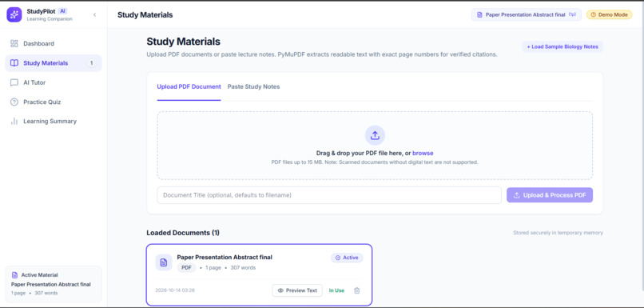This screenshot has height=308, width=644.
Task: Open AI Tutor from the sidebar
Action: click(54, 82)
